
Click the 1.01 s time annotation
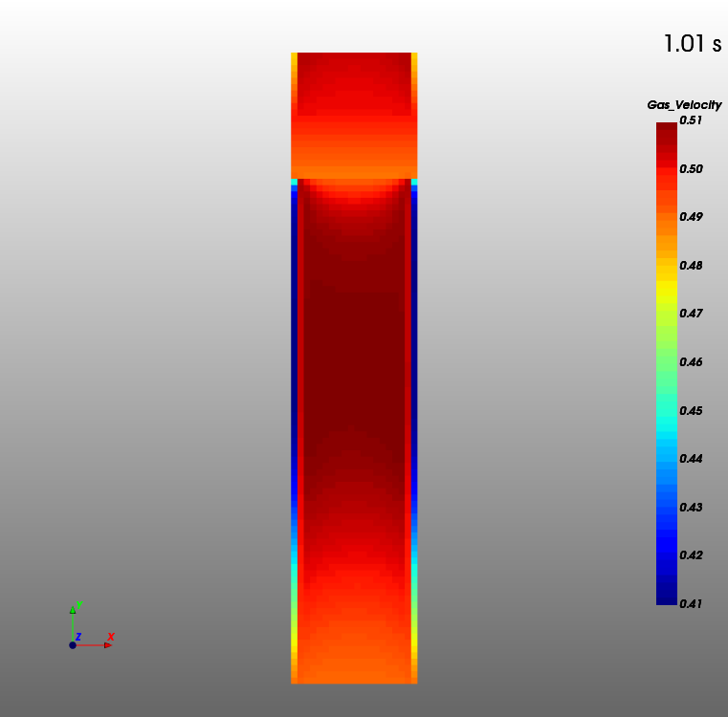[692, 44]
